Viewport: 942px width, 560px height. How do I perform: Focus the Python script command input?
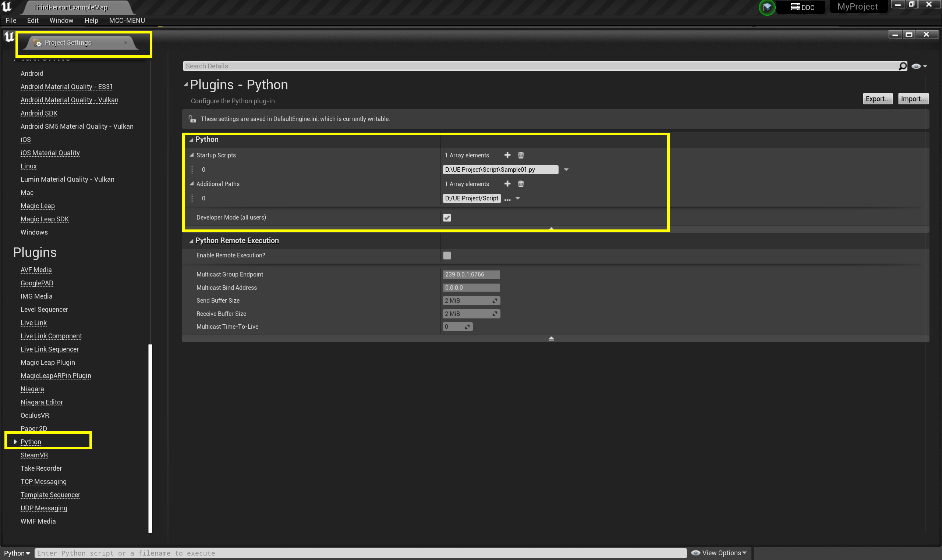[x=360, y=553]
